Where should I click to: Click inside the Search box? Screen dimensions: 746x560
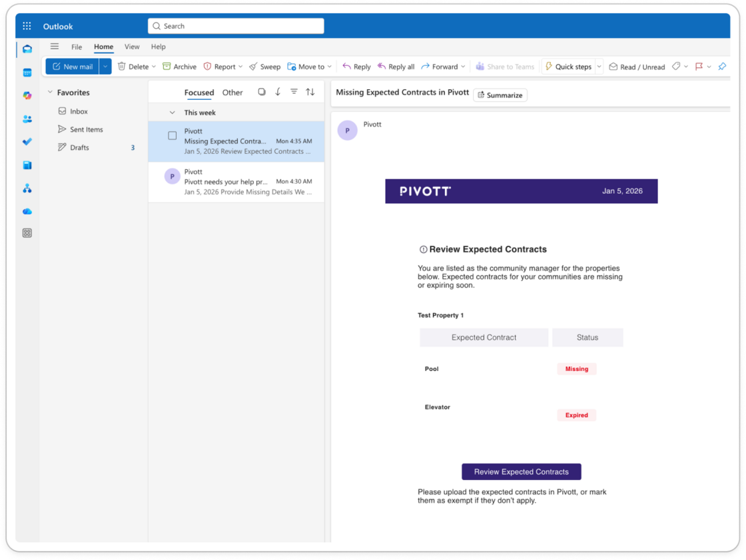[x=236, y=26]
